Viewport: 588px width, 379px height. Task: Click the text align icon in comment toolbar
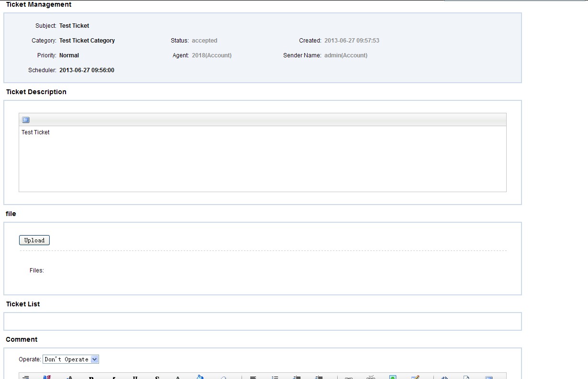253,378
